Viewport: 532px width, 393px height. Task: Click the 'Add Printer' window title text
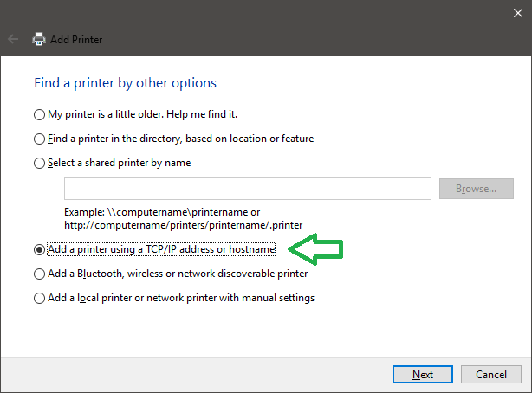[x=76, y=40]
